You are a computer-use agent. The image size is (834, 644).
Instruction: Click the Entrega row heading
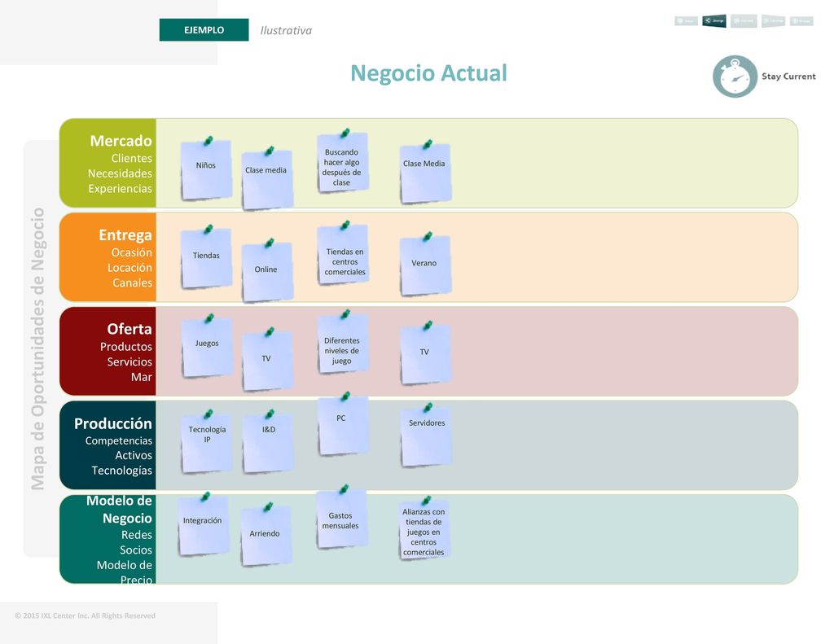coord(125,235)
